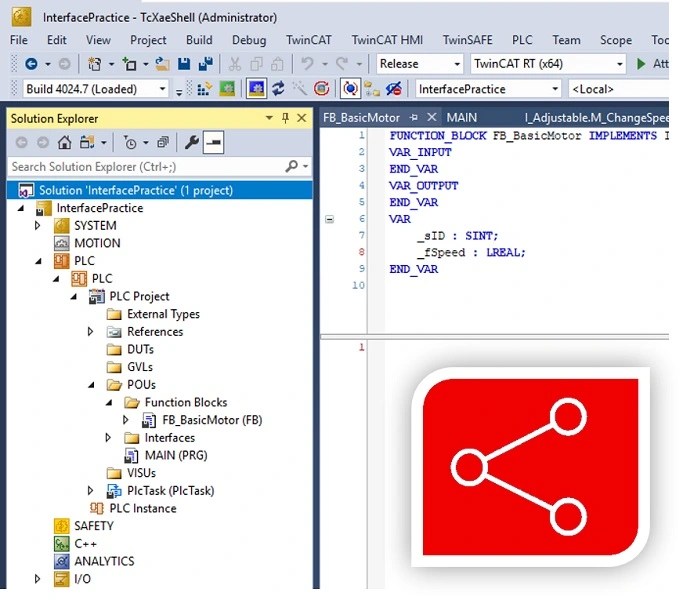Click the Toggle Free Run red circular icon
The height and width of the screenshot is (600, 683).
pos(321,89)
